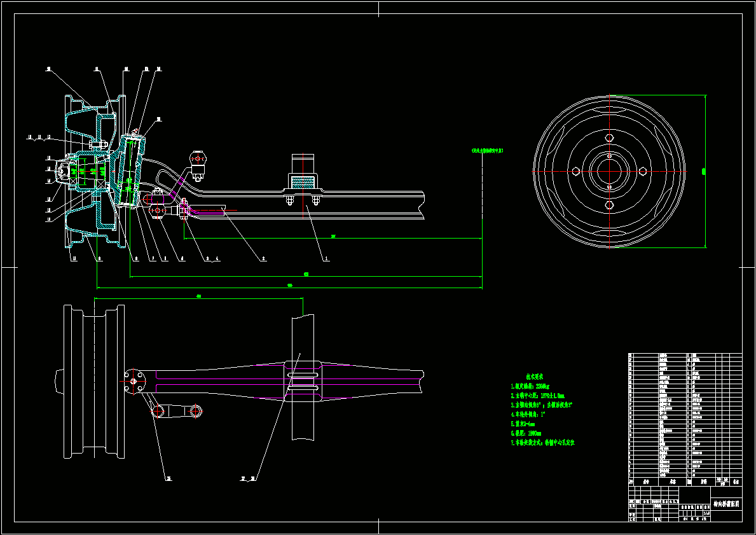Pick part callout number 2 under the axle beam

tap(264, 259)
